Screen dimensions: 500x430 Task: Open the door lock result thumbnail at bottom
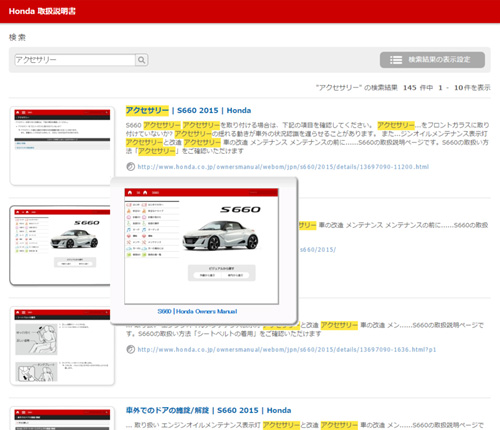click(62, 418)
